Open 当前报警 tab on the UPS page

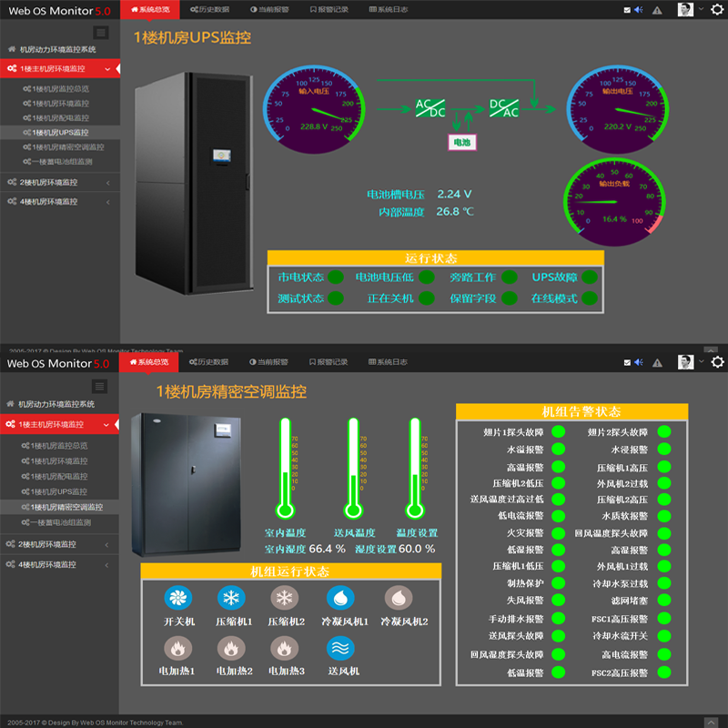(269, 10)
